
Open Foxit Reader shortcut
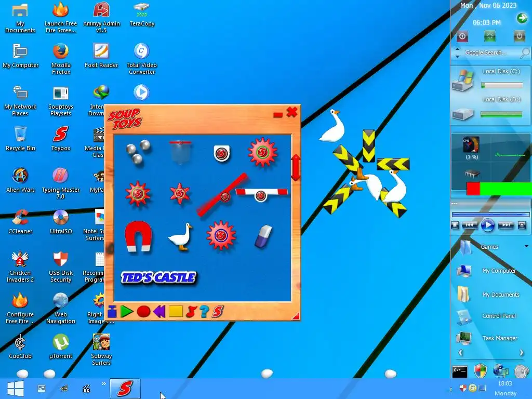pos(101,55)
